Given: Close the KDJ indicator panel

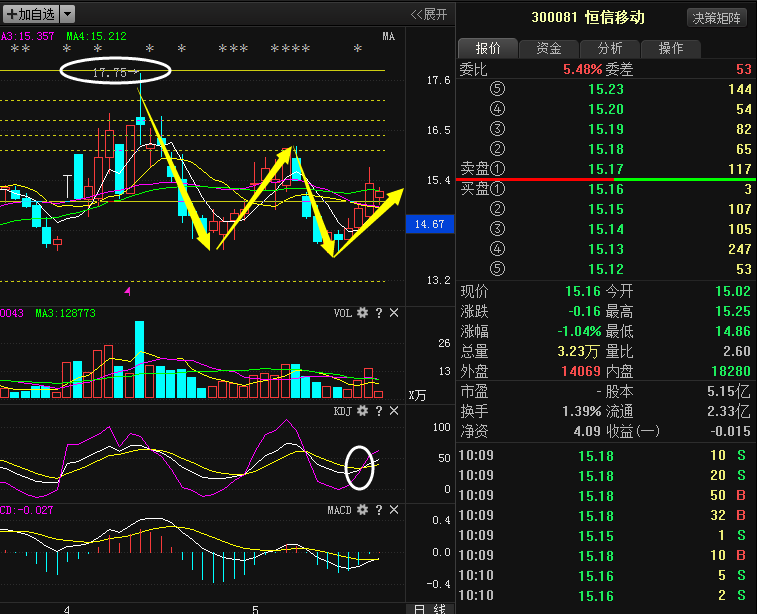Looking at the screenshot, I should 394,411.
